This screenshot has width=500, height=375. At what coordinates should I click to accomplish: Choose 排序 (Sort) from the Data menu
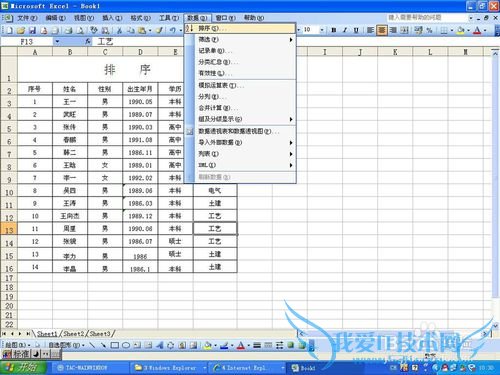(x=240, y=28)
